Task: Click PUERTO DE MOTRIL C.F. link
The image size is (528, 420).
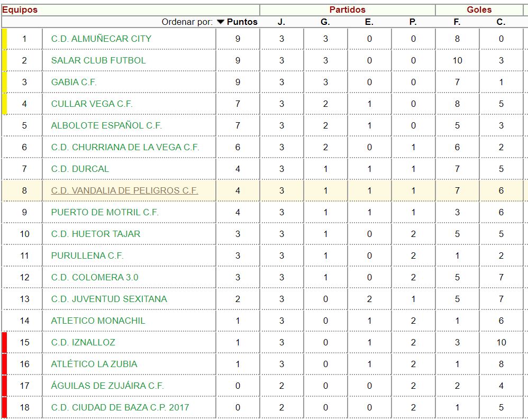Action: 105,212
